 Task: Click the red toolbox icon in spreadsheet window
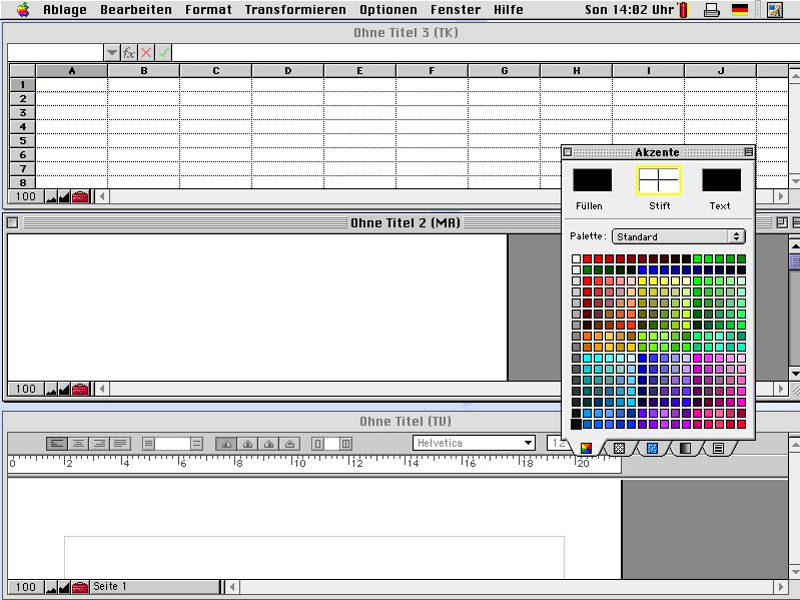tap(80, 197)
